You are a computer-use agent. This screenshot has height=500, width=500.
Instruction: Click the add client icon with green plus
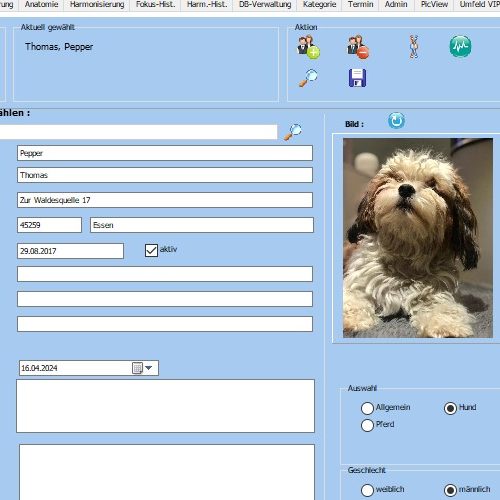[308, 47]
